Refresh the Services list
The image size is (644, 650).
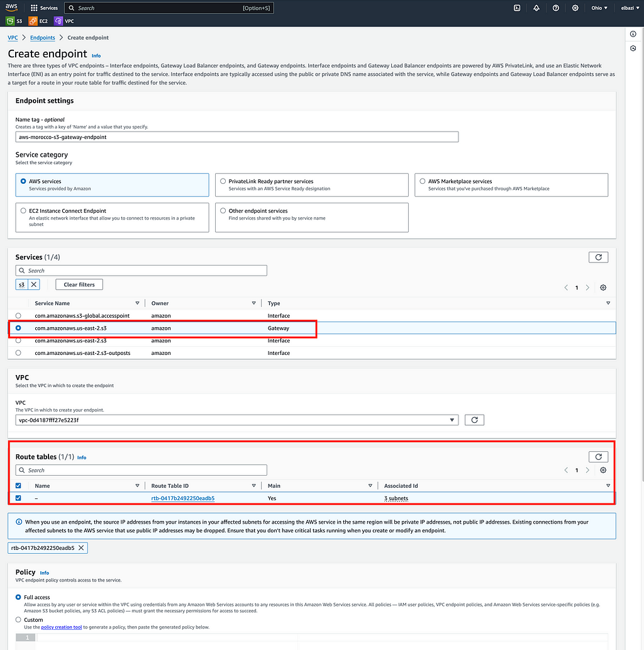(599, 257)
